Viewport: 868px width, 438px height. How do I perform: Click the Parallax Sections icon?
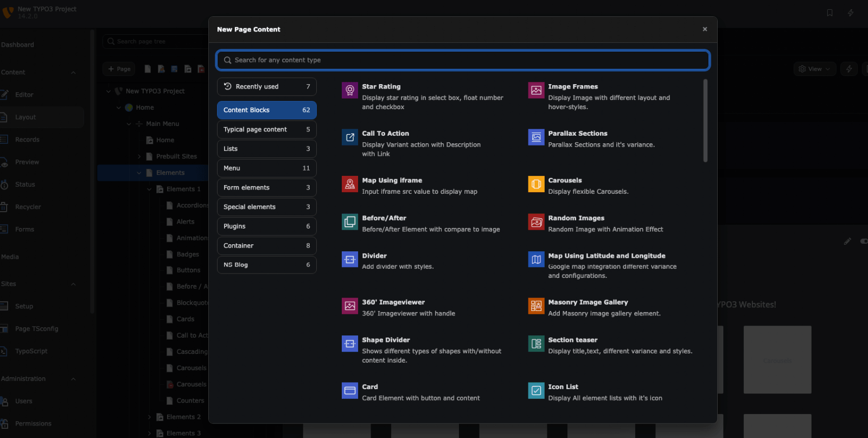(x=536, y=137)
